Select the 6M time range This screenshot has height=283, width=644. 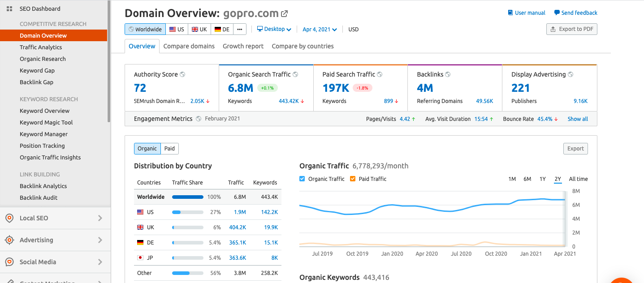tap(527, 179)
